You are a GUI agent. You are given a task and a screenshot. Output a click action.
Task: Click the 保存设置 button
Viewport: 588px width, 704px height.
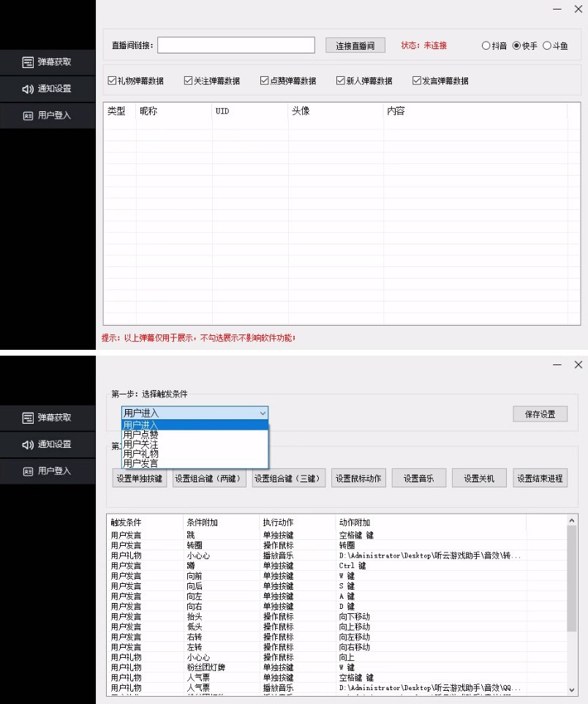[540, 414]
